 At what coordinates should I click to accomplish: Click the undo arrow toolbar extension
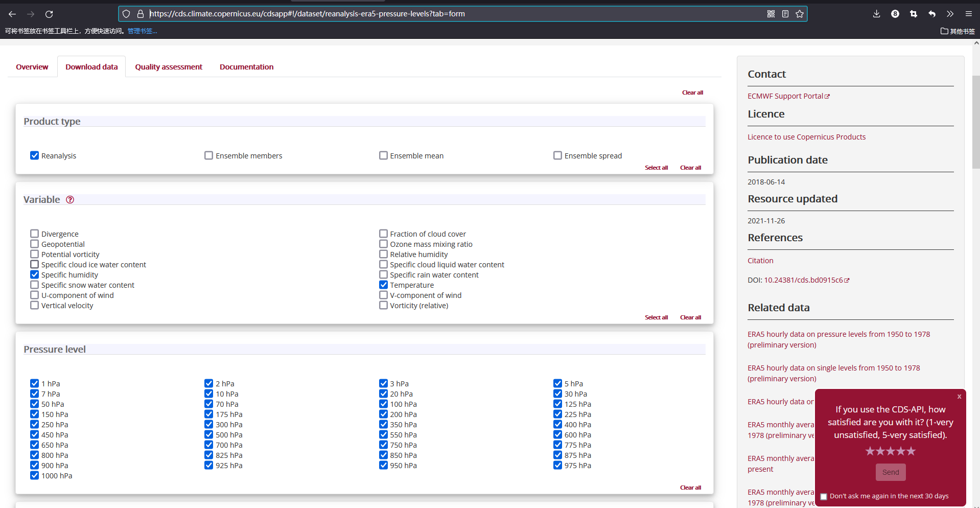click(932, 14)
